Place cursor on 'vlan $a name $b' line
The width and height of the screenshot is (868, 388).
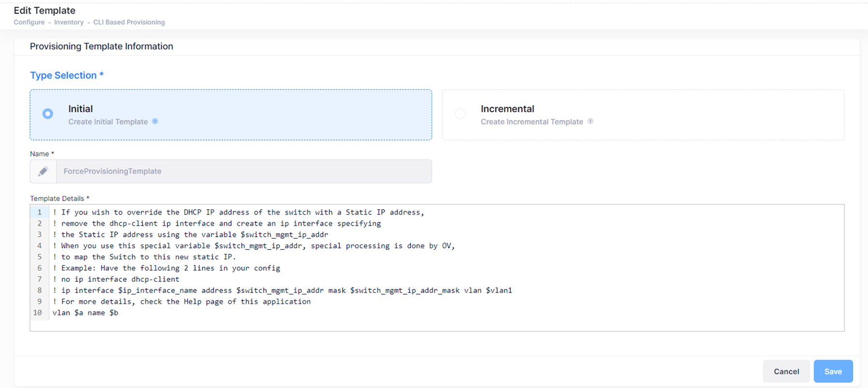pos(85,313)
